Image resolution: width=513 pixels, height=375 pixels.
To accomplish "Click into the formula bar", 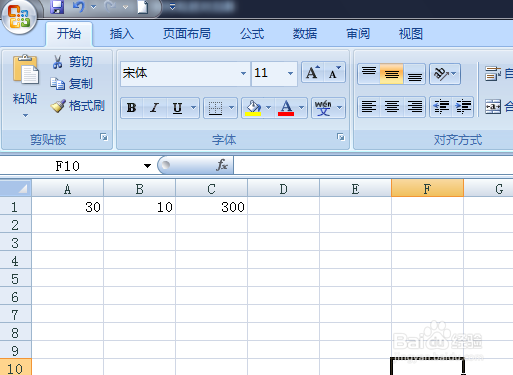I will (x=373, y=165).
